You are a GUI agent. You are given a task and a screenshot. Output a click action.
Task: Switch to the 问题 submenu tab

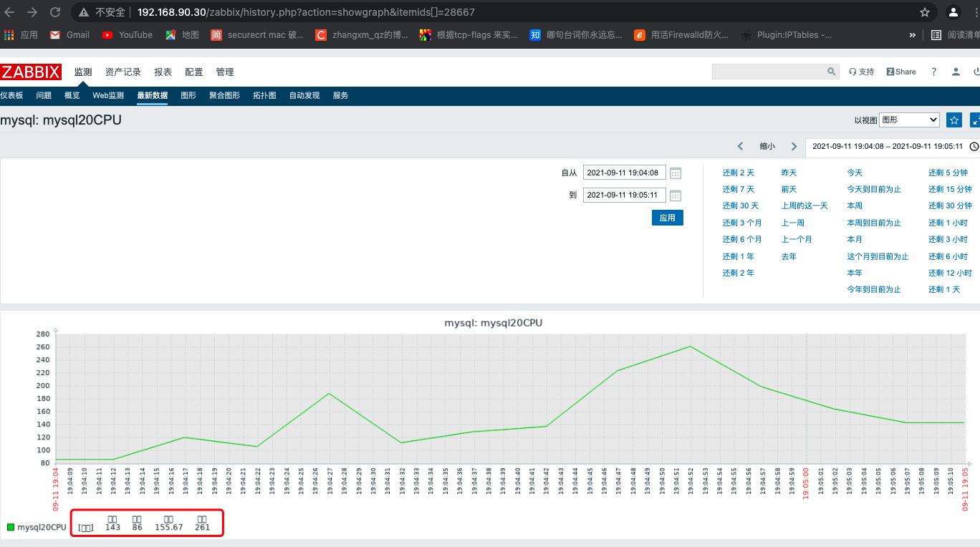coord(44,95)
